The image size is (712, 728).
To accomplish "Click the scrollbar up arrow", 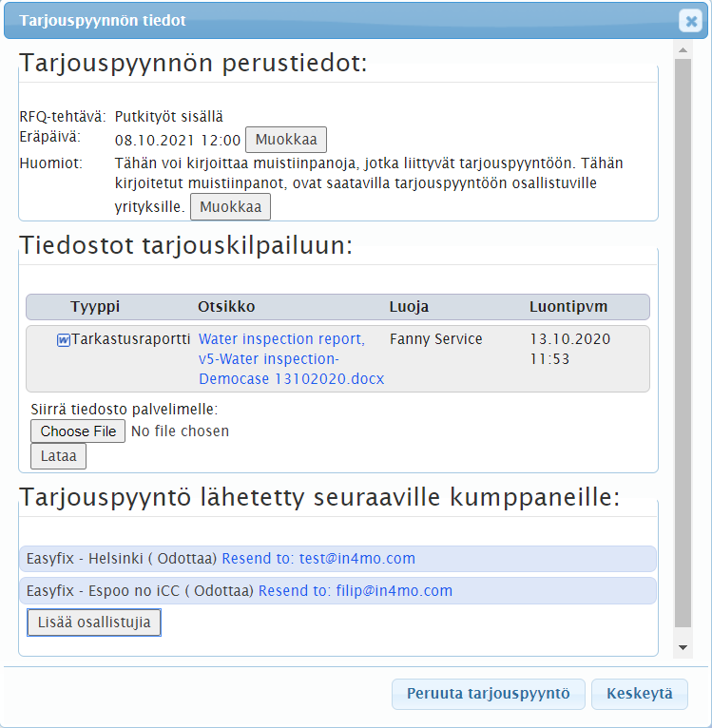I will pos(683,48).
